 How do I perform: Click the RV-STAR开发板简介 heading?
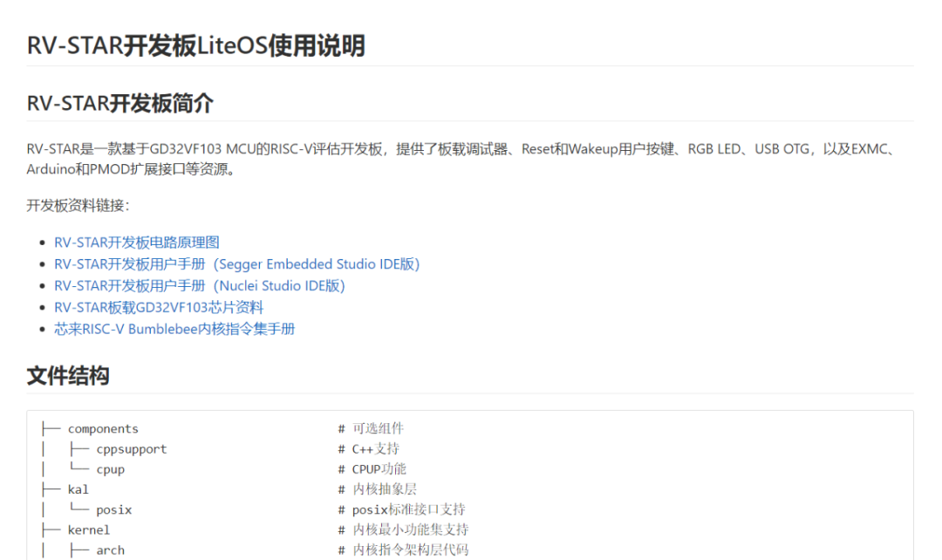point(120,103)
